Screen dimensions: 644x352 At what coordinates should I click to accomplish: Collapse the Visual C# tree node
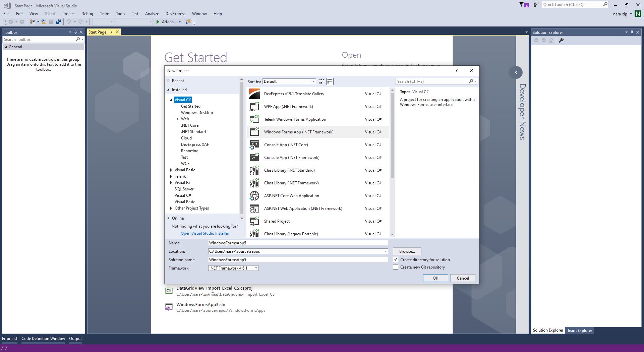pos(171,100)
